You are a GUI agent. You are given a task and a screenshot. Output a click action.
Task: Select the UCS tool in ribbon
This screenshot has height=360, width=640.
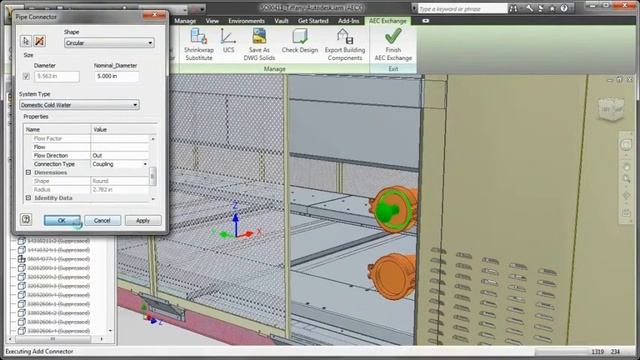coord(228,41)
